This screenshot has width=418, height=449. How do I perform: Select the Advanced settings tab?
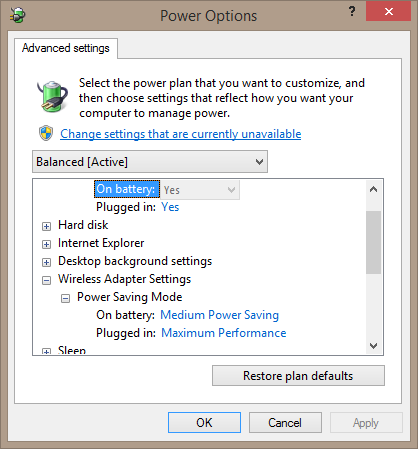coord(66,48)
